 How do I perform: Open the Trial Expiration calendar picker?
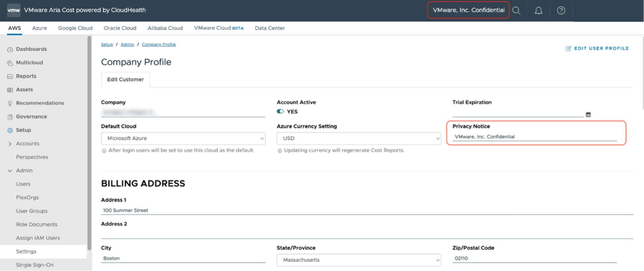588,114
